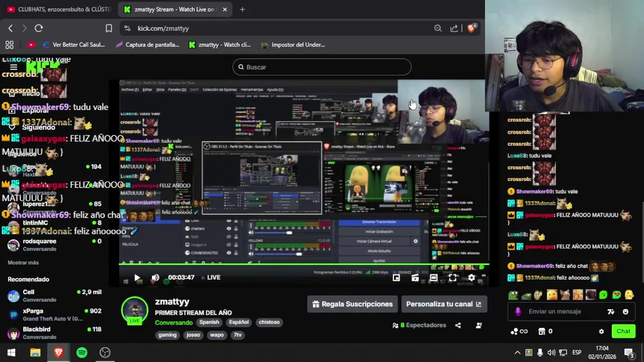
Task: Pause or play the live stream
Action: tap(137, 278)
